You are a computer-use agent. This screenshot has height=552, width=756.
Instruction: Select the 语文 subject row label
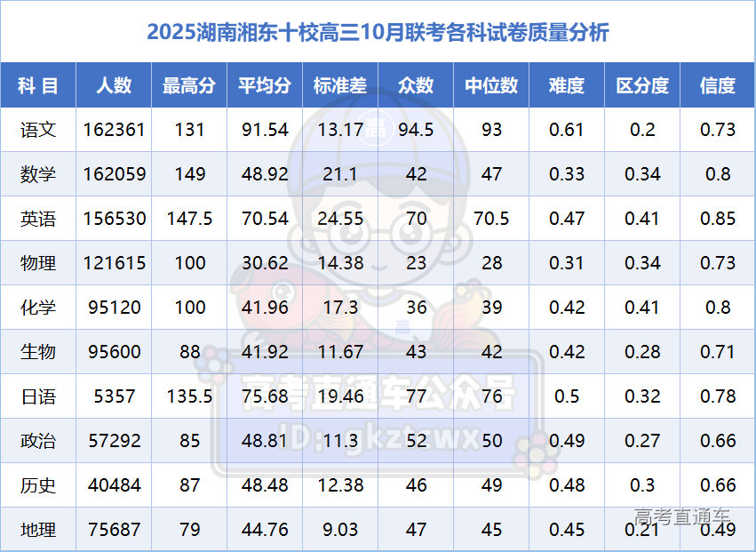tap(38, 130)
